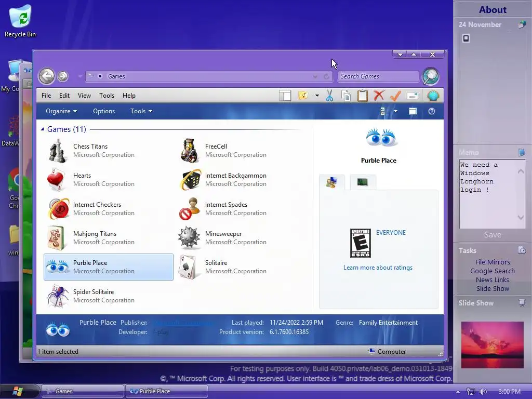The height and width of the screenshot is (399, 532).
Task: Open the News Links task link
Action: pos(493,280)
